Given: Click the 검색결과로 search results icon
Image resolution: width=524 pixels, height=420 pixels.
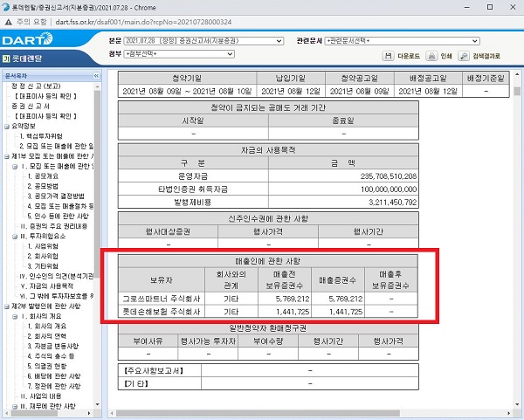Looking at the screenshot, I should [x=465, y=56].
